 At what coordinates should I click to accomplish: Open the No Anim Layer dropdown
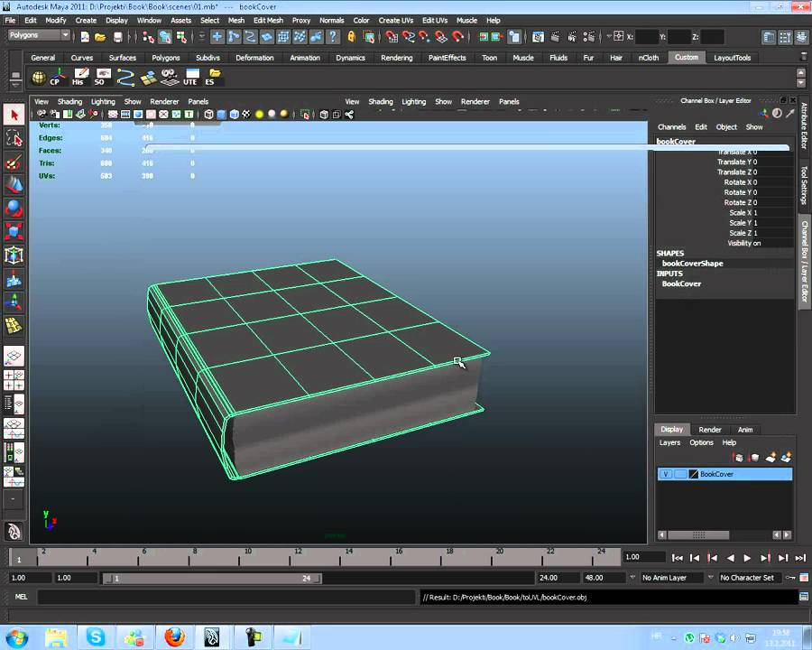pyautogui.click(x=673, y=578)
